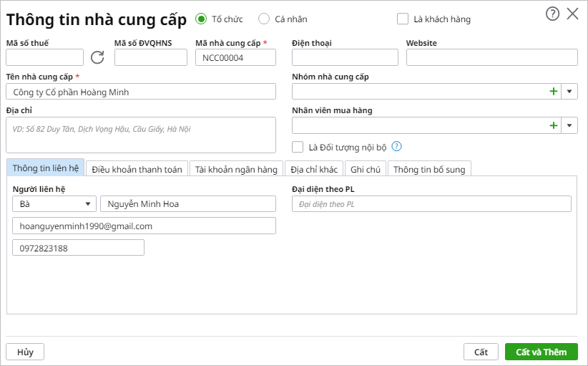The width and height of the screenshot is (588, 366).
Task: Click the Cất và Thêm button
Action: 541,352
